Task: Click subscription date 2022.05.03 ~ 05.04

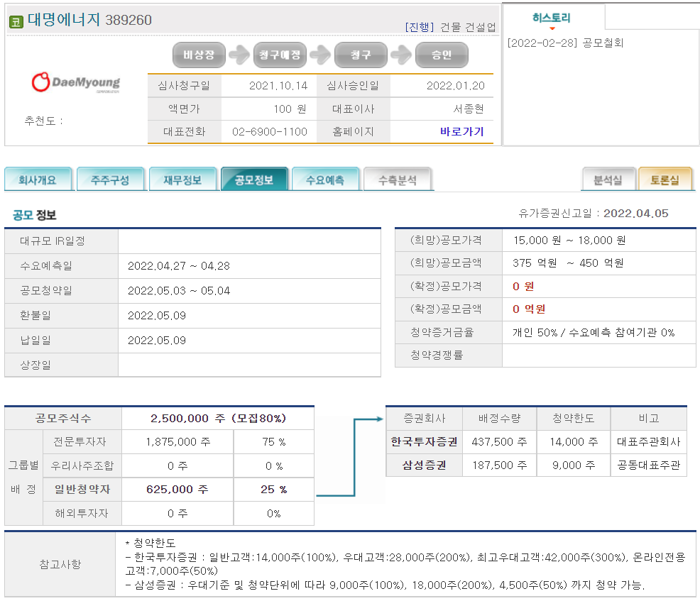Action: tap(179, 291)
